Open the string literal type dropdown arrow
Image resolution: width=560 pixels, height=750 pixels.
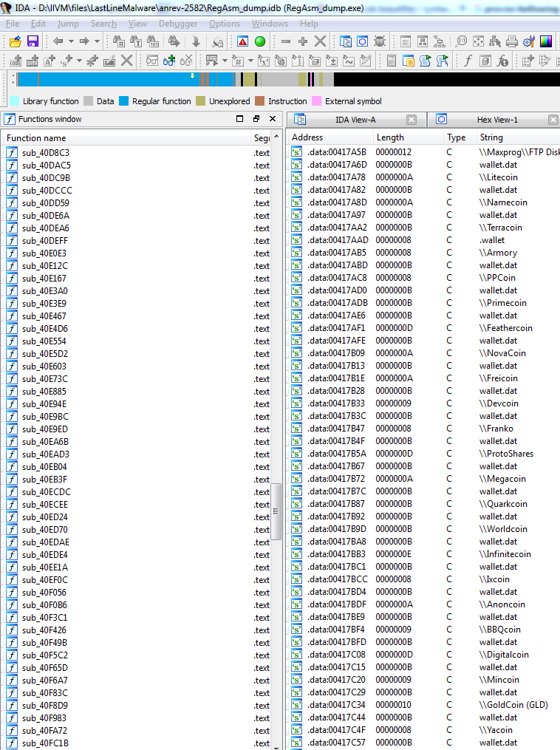point(79,61)
